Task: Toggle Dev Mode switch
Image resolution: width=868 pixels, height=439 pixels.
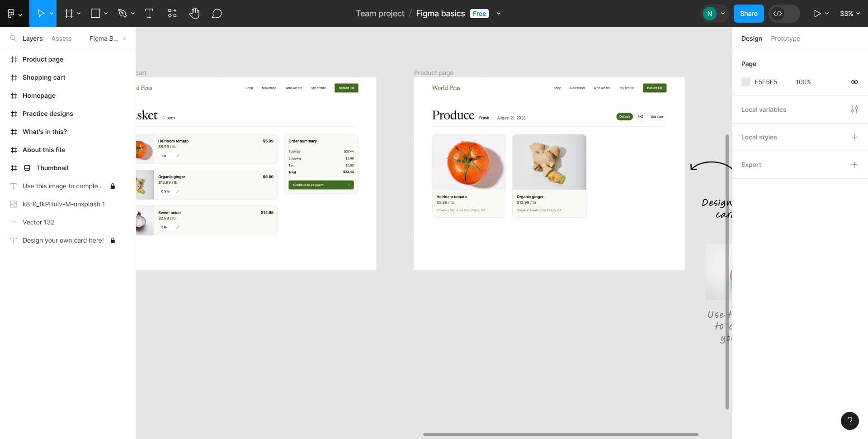Action: (x=784, y=14)
